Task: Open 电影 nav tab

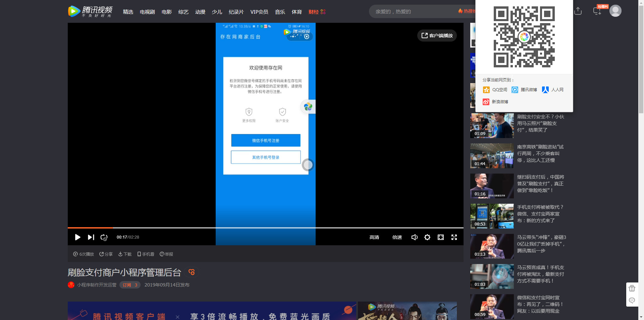Action: 167,12
